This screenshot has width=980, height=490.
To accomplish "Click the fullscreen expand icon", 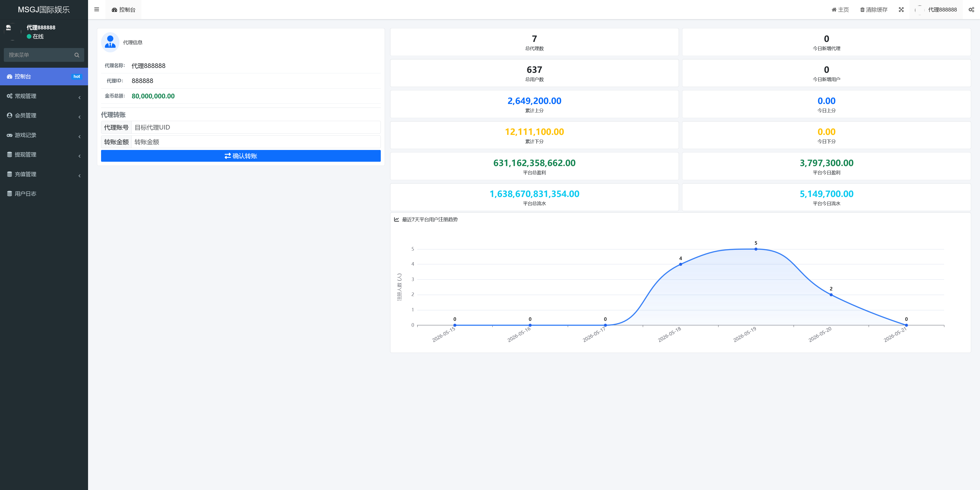I will [x=901, y=9].
